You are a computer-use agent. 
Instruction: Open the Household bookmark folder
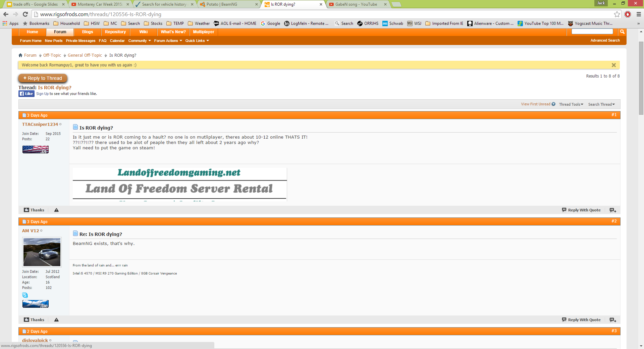pos(66,23)
